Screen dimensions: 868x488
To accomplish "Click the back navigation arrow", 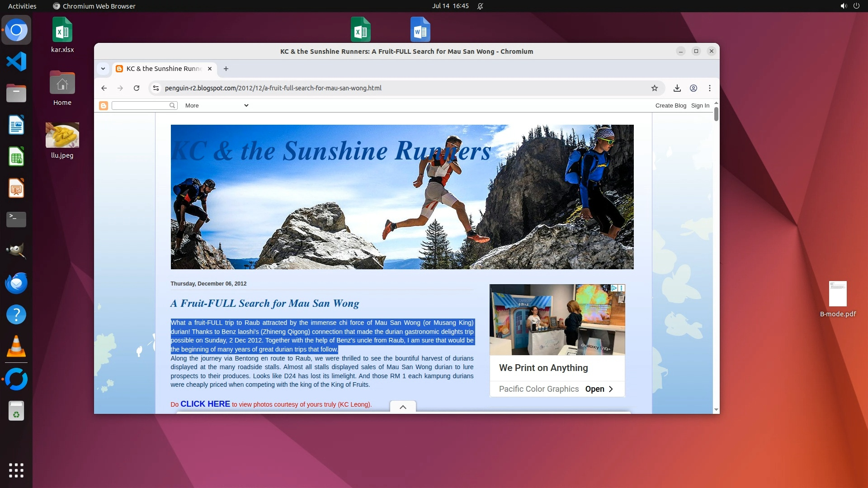I will [x=104, y=88].
